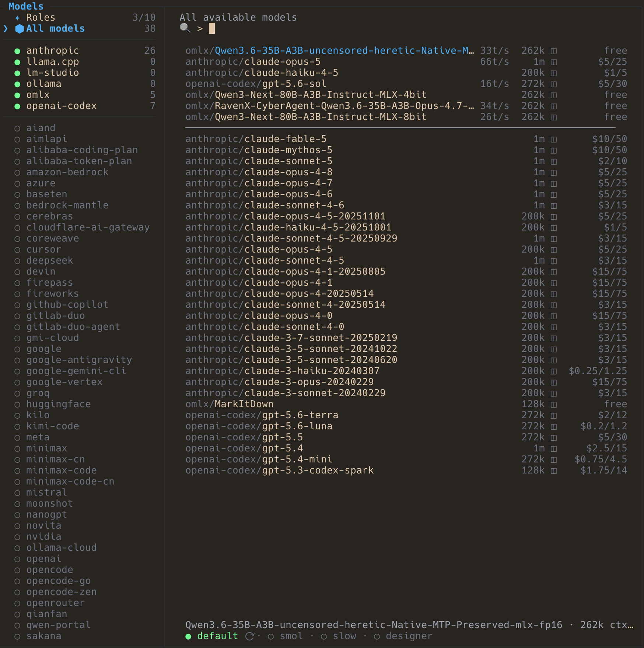Select the openai-codex/gpt-5.6-sol model
Screen dimensions: 644x648
click(x=406, y=84)
